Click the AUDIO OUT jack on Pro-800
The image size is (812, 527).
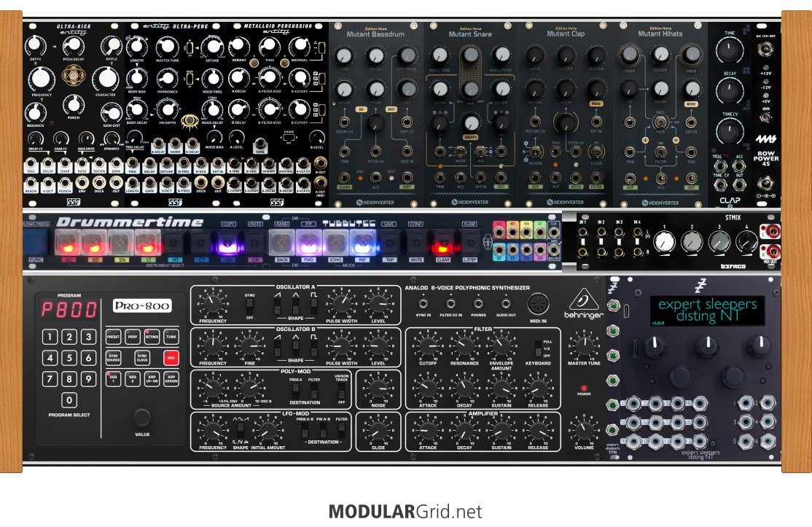tap(506, 304)
